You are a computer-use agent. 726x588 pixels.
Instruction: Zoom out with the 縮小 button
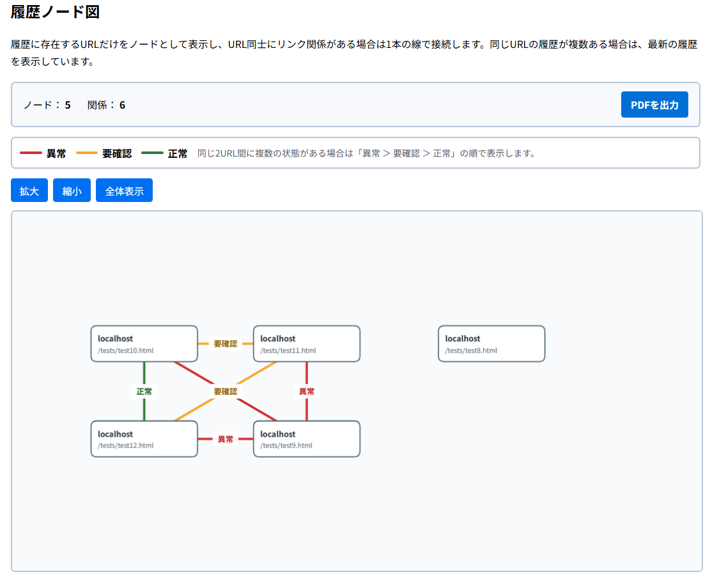click(72, 190)
